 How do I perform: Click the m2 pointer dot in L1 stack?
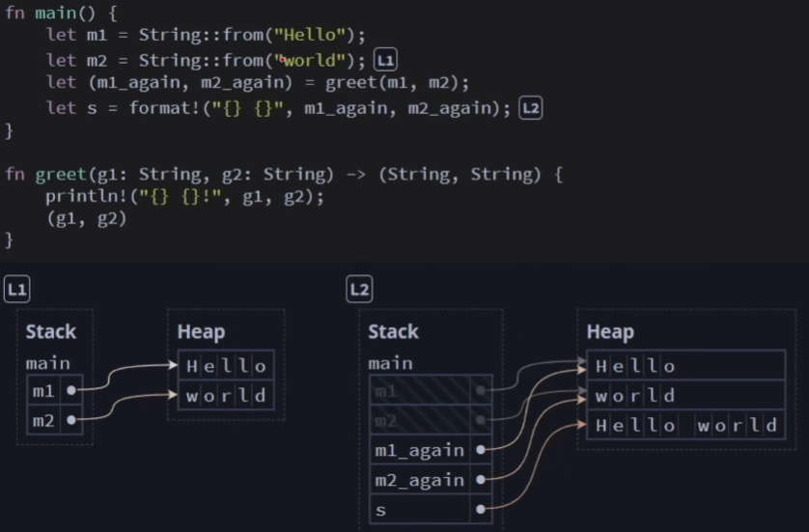(x=71, y=421)
